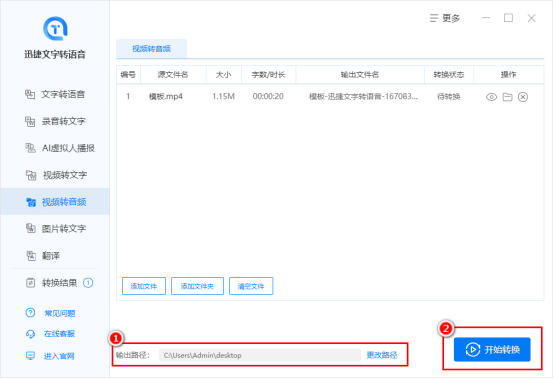Click the 待转换 status cell
Viewport: 554px width, 379px height.
(448, 96)
